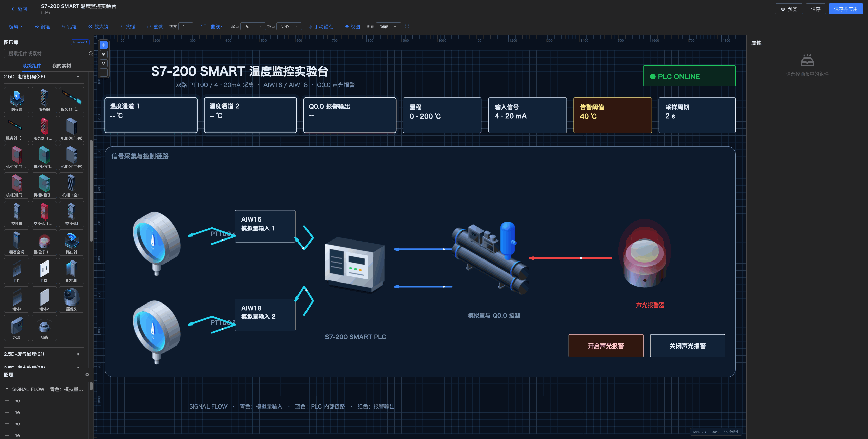868x439 pixels.
Task: Zoom in using canvas zoom-in icon
Action: [104, 54]
